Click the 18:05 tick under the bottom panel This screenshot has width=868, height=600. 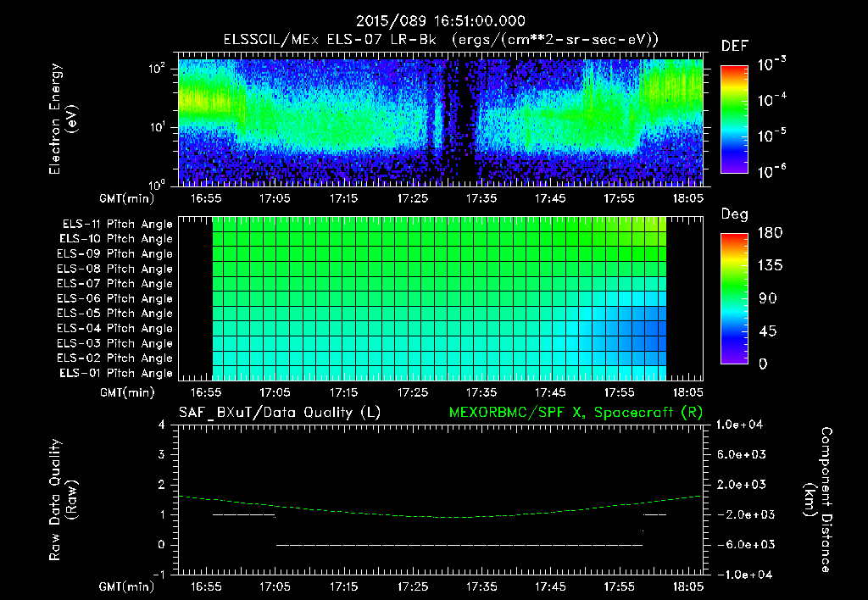coord(688,586)
